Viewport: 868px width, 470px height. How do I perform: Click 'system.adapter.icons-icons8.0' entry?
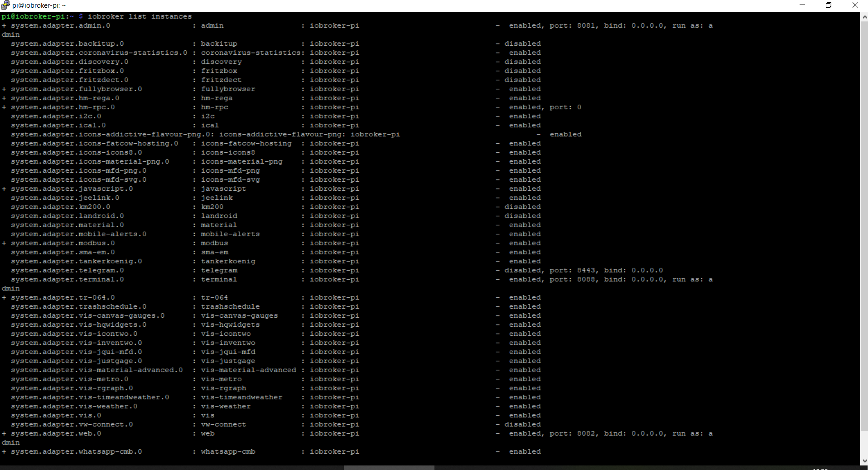pos(77,153)
